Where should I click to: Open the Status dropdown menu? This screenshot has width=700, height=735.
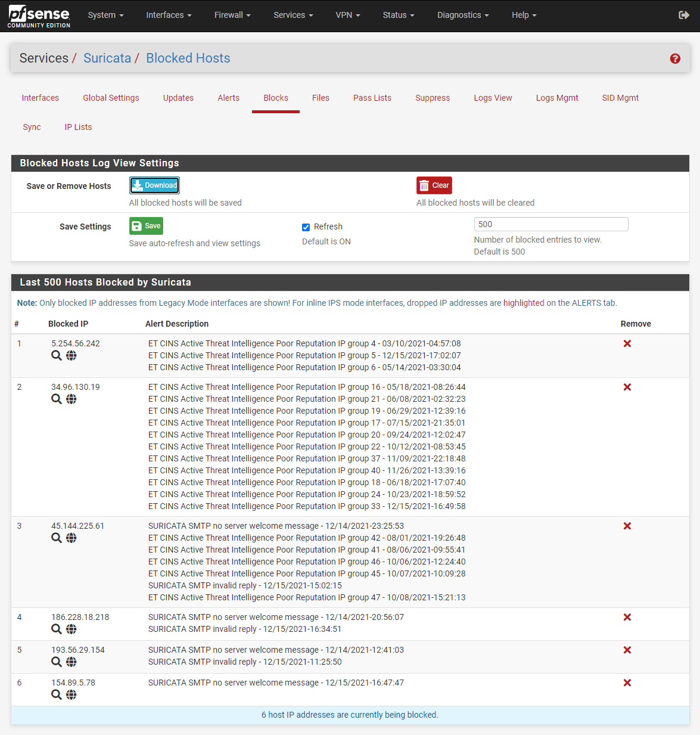pos(398,15)
